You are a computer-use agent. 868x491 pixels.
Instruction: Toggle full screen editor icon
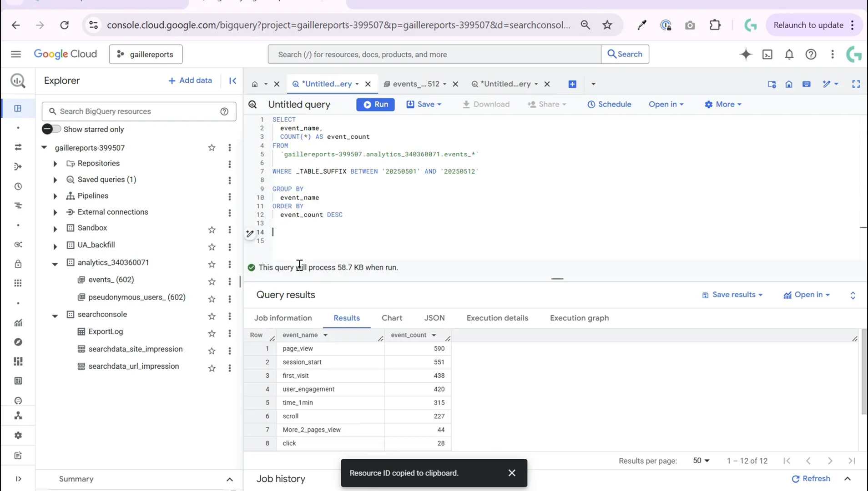click(856, 84)
